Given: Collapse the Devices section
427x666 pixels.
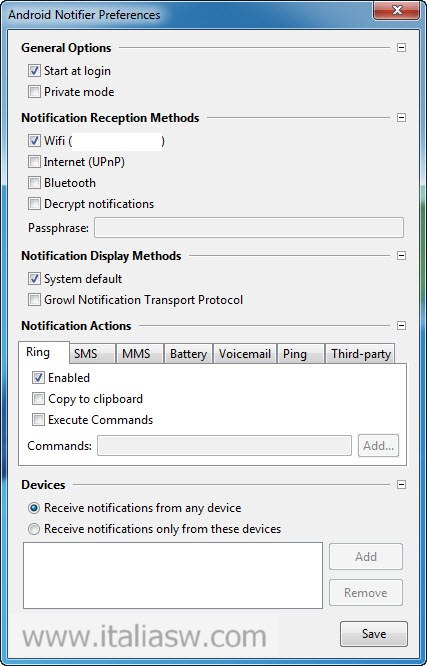Looking at the screenshot, I should click(x=401, y=485).
